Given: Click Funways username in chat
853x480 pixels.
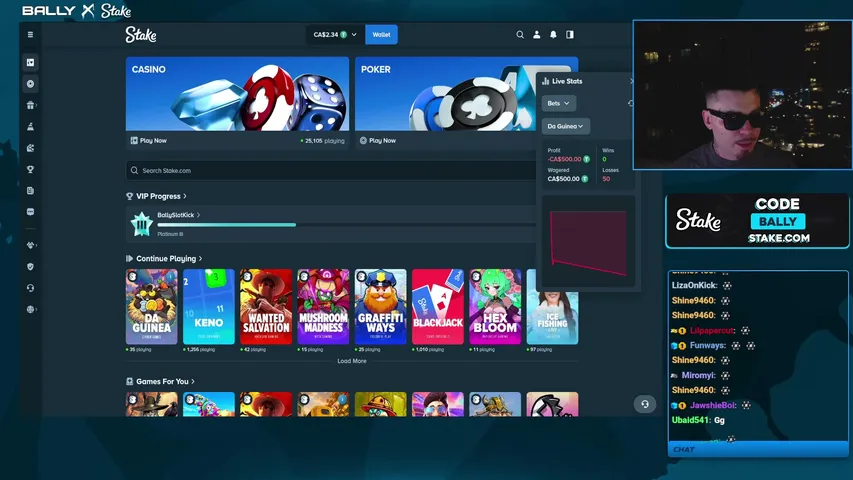Looking at the screenshot, I should point(708,345).
